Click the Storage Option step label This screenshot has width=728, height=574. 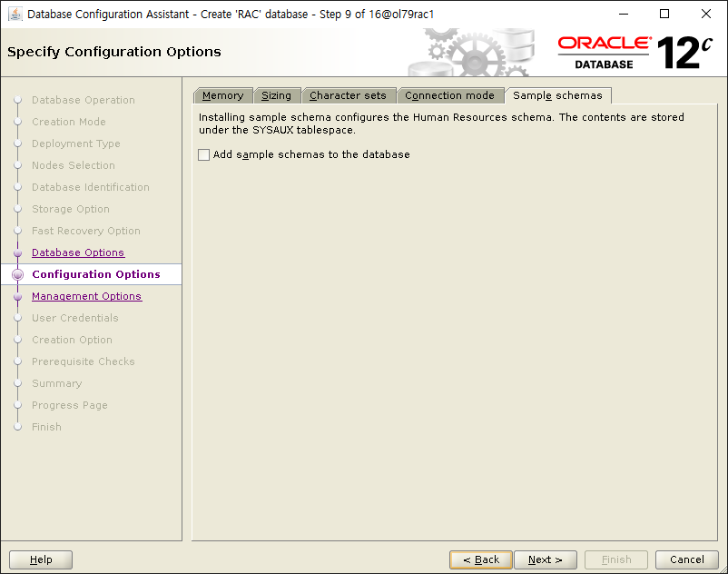coord(71,209)
